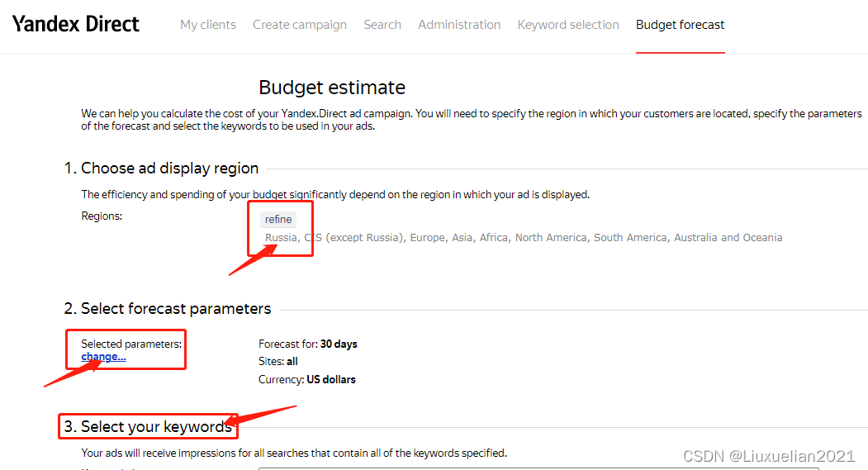868x470 pixels.
Task: Go to Create campaign
Action: click(x=300, y=25)
